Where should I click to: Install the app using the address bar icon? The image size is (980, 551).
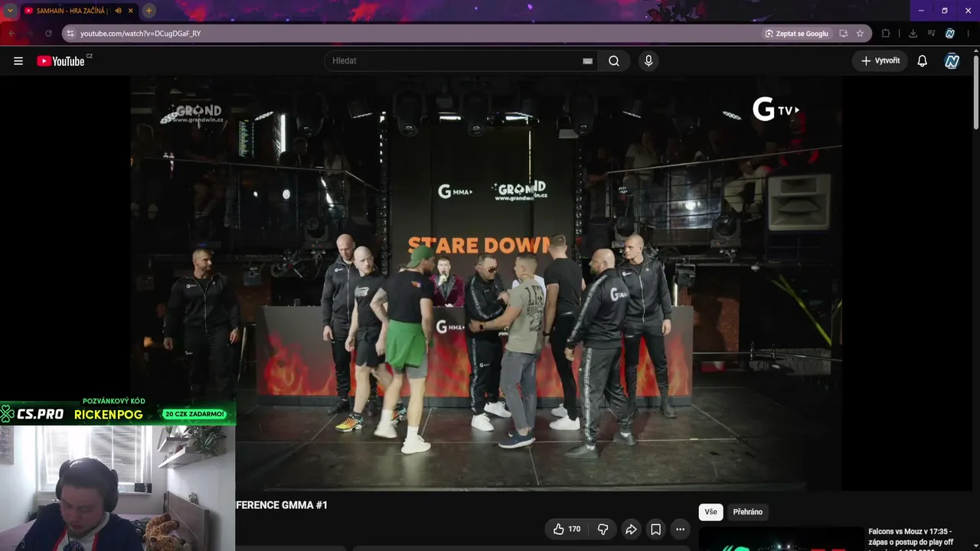844,34
